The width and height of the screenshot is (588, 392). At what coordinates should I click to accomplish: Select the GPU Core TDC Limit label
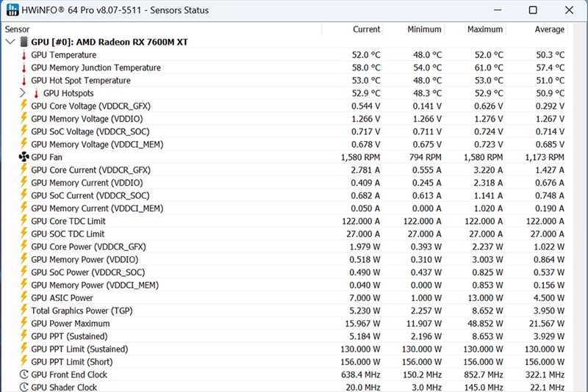[68, 221]
